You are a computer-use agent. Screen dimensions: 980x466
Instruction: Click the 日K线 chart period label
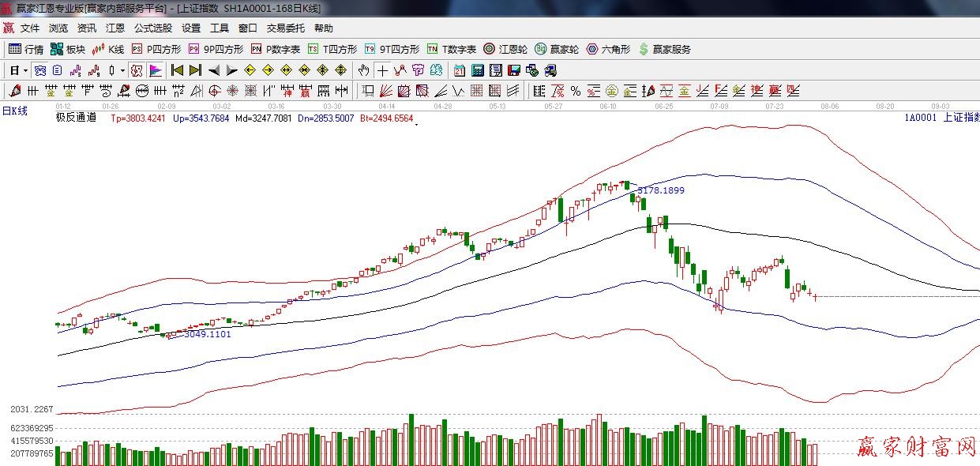coord(14,111)
